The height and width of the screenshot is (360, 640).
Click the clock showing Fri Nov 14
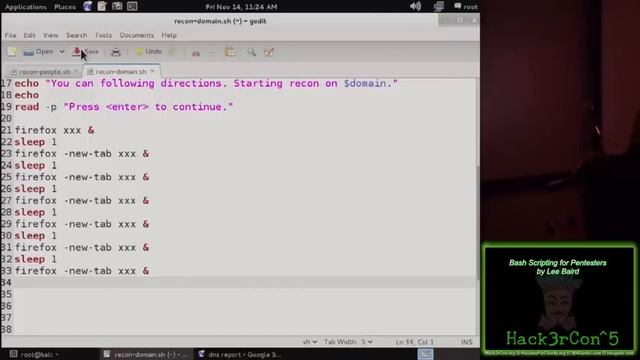[241, 7]
